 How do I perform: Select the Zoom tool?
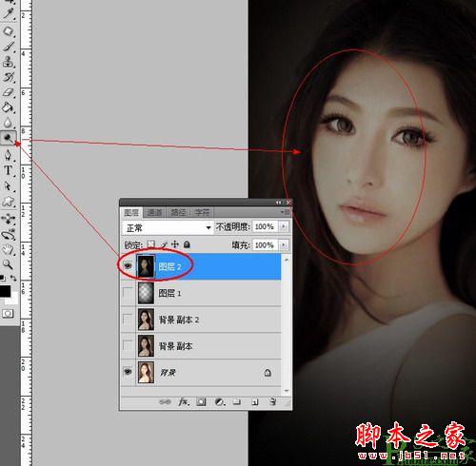pos(9,264)
